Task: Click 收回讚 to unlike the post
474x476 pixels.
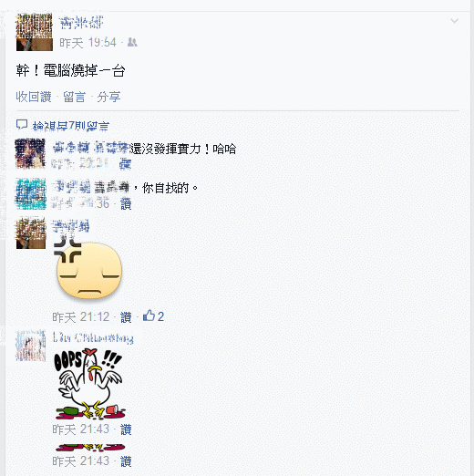Action: (34, 97)
